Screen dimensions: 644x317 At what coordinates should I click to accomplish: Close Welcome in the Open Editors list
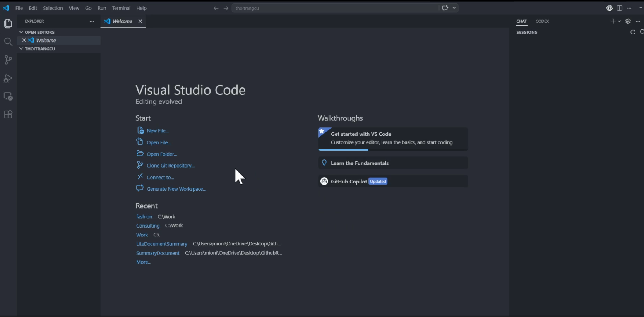[24, 40]
